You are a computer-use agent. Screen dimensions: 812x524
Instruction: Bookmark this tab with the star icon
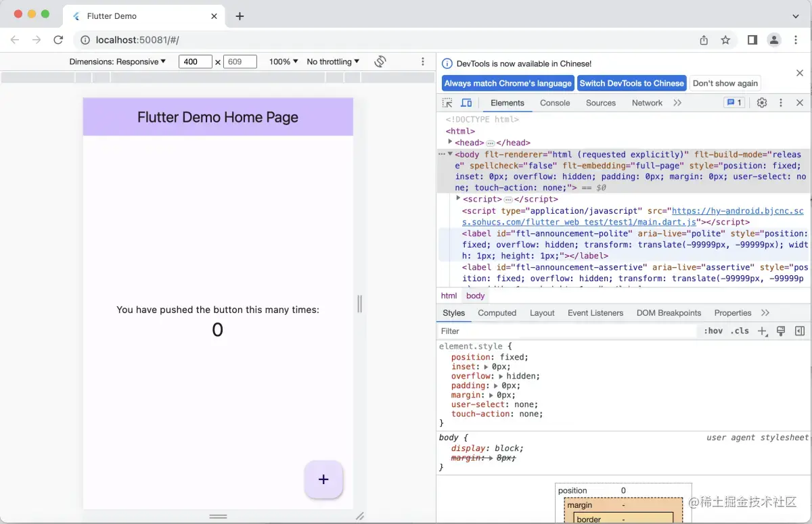(725, 40)
